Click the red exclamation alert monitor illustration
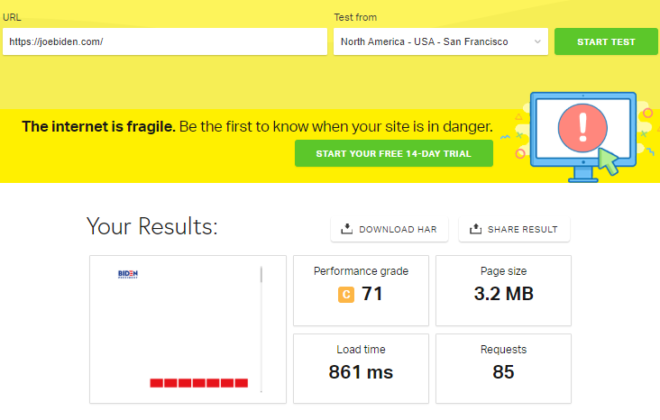The height and width of the screenshot is (420, 660). tap(583, 137)
